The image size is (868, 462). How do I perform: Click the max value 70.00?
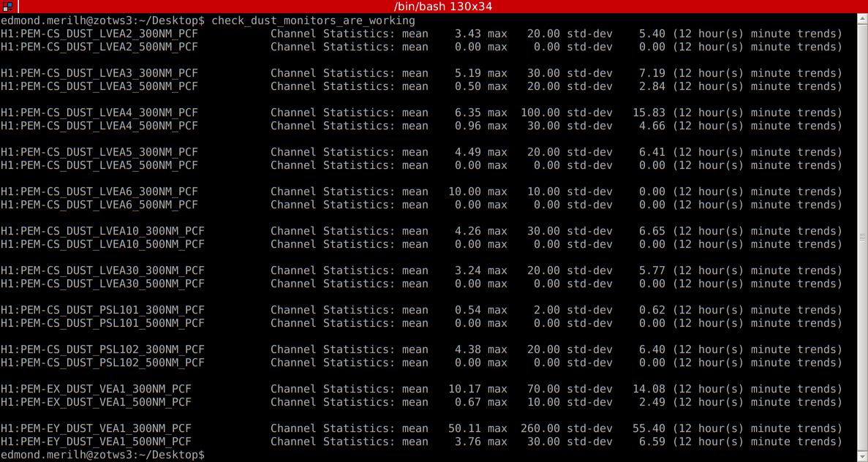pos(543,389)
